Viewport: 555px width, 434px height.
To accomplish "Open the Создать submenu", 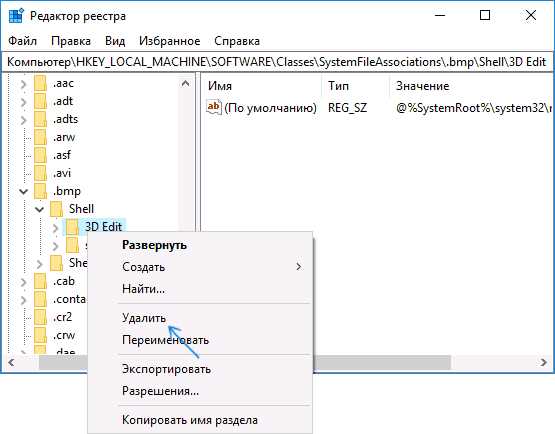I will (x=200, y=267).
